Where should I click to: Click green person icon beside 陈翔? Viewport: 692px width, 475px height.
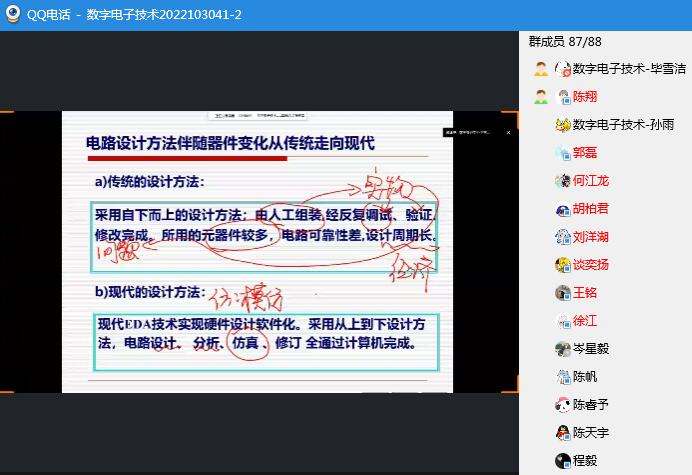541,97
